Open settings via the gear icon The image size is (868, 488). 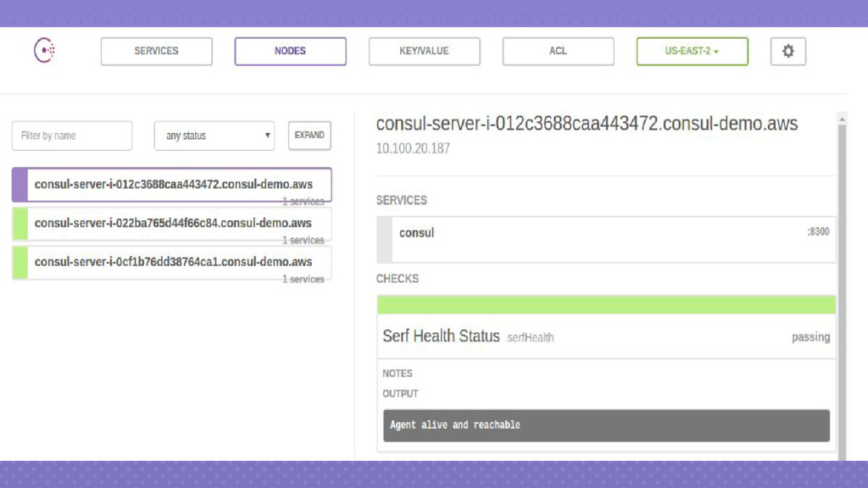(787, 51)
